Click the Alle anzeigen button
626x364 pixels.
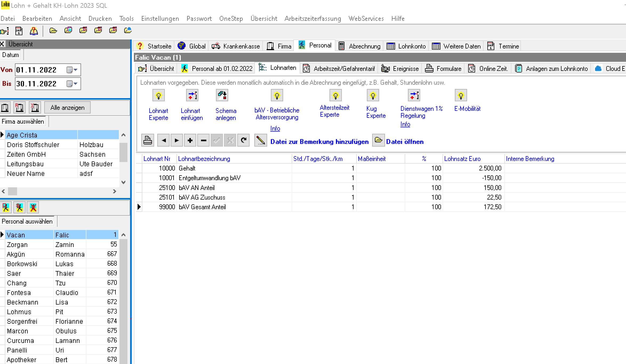[67, 108]
